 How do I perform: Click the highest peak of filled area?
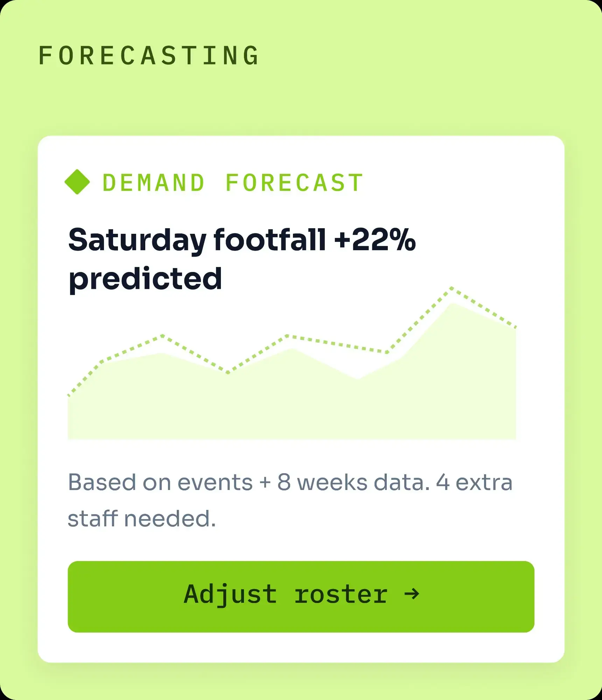453,304
